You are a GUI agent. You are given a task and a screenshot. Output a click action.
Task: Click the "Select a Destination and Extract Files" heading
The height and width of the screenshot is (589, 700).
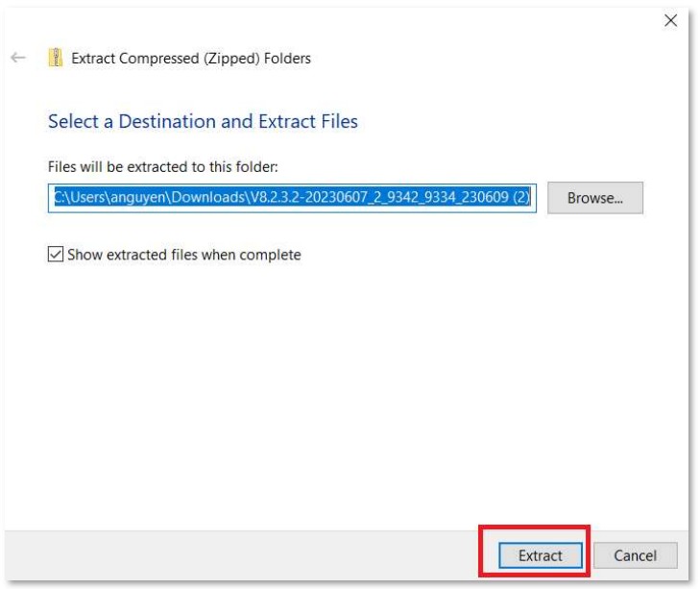(x=203, y=121)
